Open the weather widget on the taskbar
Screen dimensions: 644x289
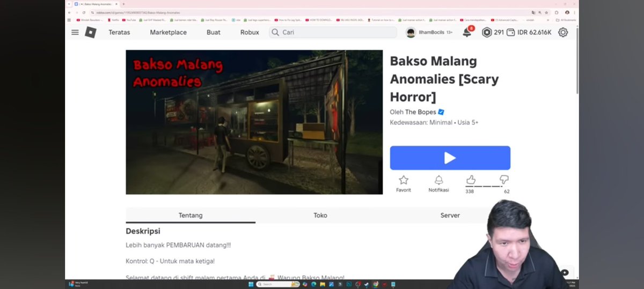coord(78,285)
